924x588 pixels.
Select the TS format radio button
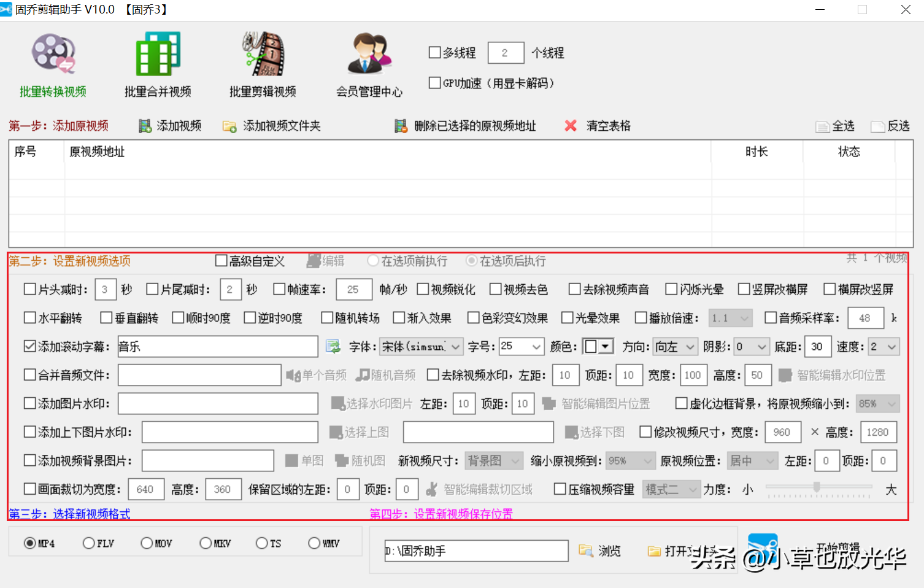pos(262,543)
